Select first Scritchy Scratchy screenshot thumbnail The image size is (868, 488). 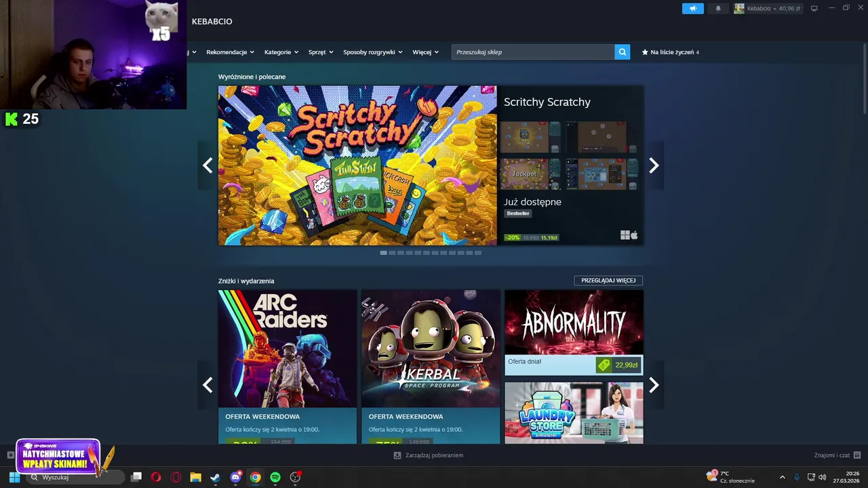(x=530, y=137)
